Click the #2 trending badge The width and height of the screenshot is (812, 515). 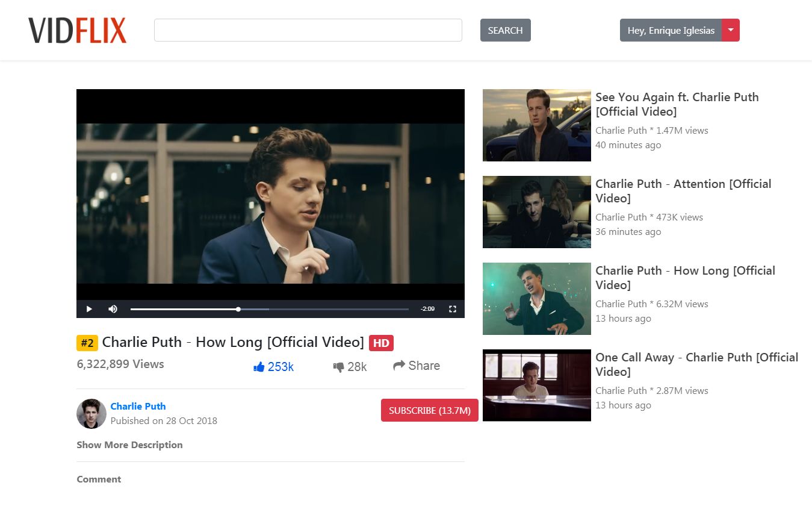87,343
